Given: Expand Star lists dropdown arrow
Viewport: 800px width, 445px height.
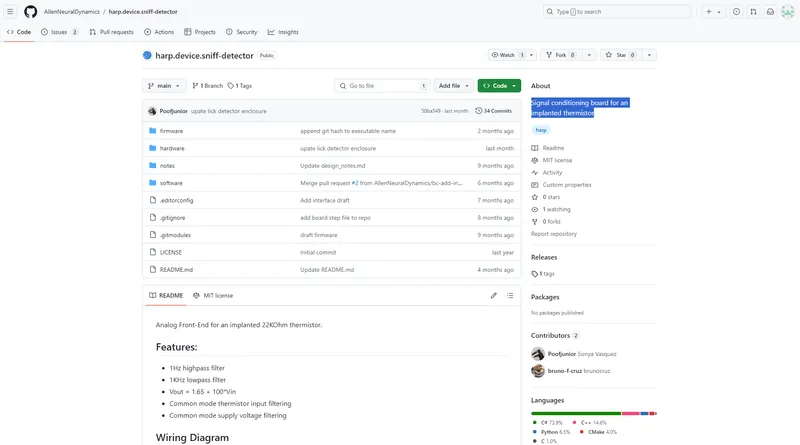Looking at the screenshot, I should (649, 55).
